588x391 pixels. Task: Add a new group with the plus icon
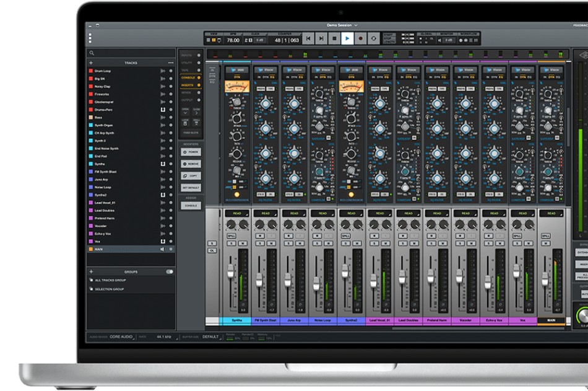(x=91, y=271)
